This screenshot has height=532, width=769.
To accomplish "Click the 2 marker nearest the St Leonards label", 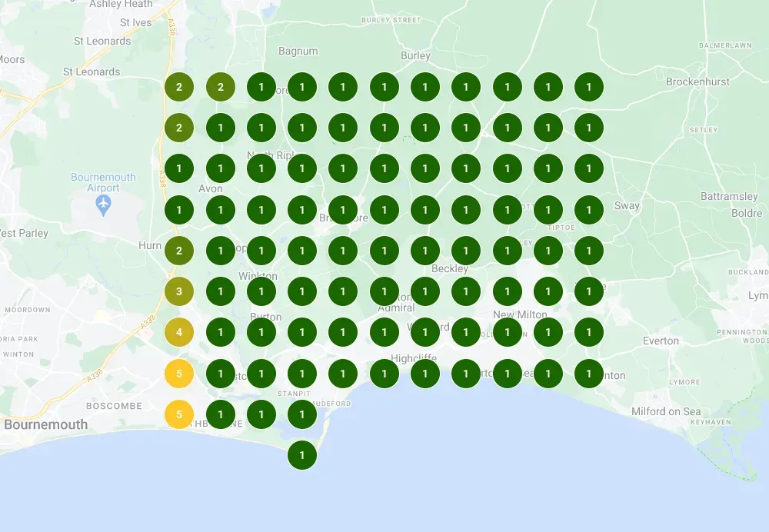I will (x=179, y=87).
